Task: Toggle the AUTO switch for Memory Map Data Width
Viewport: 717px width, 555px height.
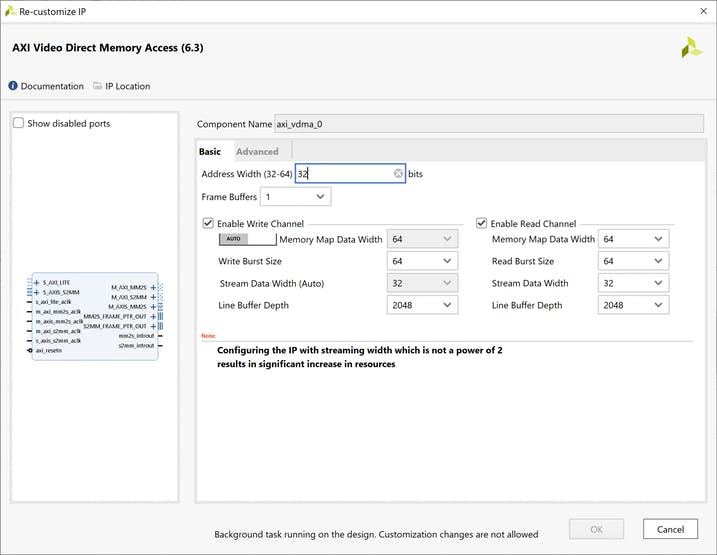Action: click(x=247, y=239)
